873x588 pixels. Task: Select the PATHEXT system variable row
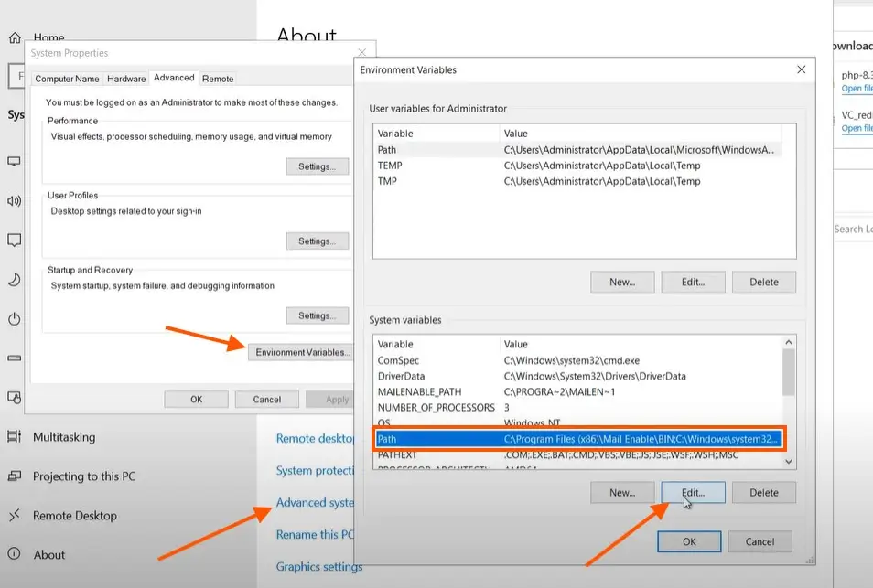[578, 454]
